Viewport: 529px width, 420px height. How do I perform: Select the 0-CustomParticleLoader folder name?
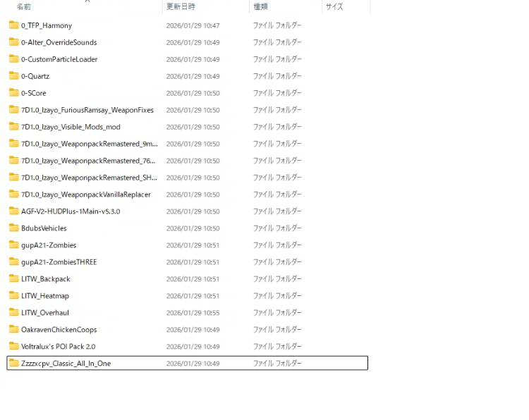coord(59,59)
